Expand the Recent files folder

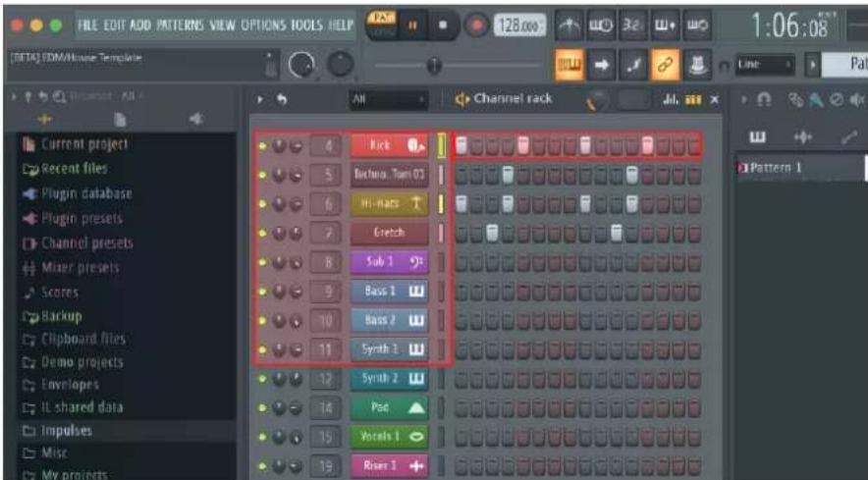click(65, 169)
